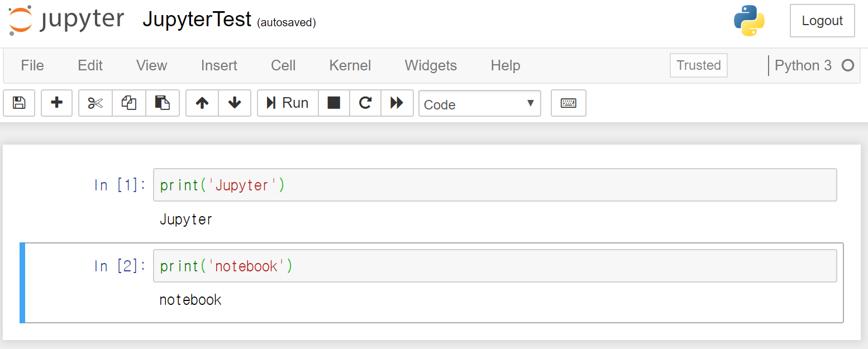This screenshot has width=868, height=349.
Task: Run the selected cell
Action: [x=288, y=103]
